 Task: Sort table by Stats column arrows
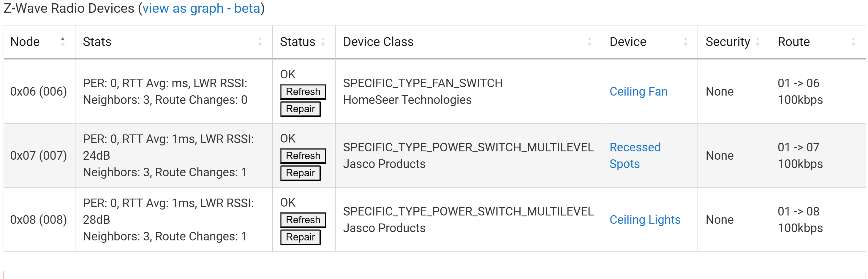[x=260, y=42]
